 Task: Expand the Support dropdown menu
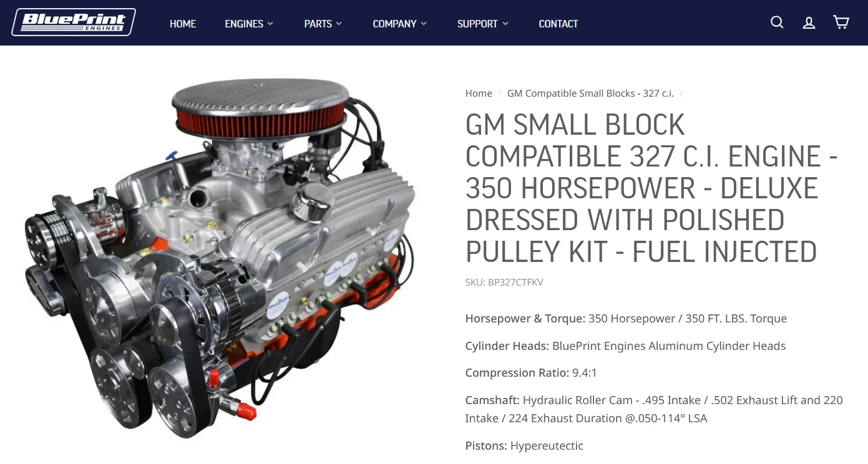483,24
